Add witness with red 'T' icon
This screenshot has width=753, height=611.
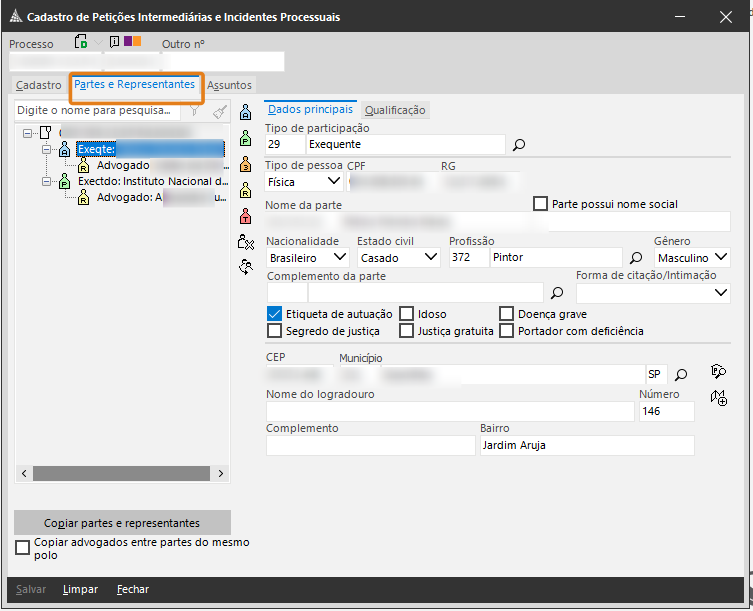pos(245,216)
